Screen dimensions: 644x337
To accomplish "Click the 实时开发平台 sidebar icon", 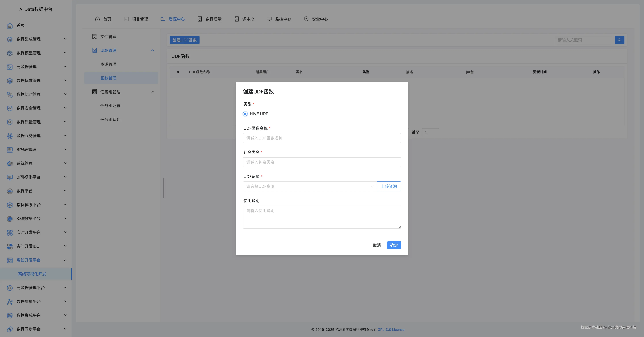I will pos(9,232).
